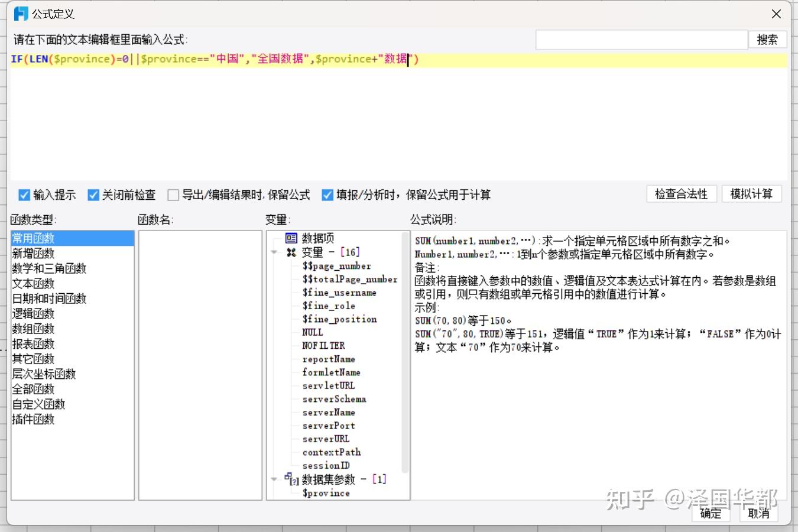Screen dimensions: 798x532
Task: Click the 变量 variables group icon
Action: pos(290,252)
